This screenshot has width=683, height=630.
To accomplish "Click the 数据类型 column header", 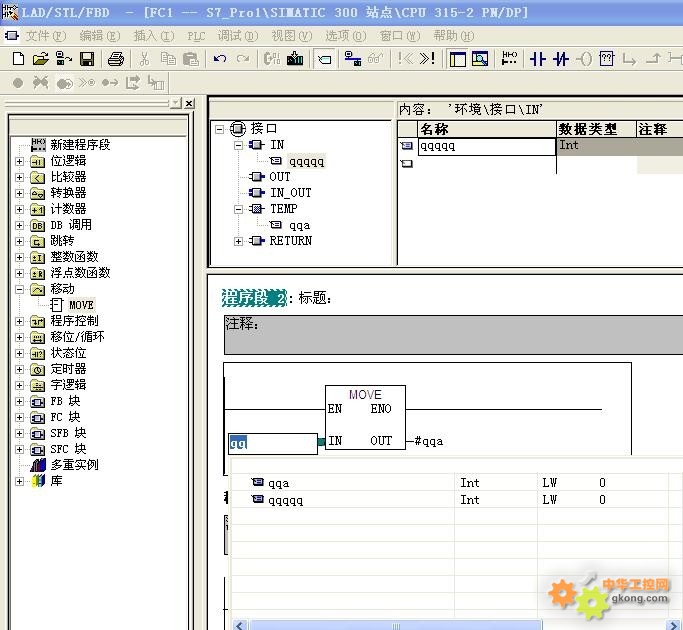I will pos(596,129).
